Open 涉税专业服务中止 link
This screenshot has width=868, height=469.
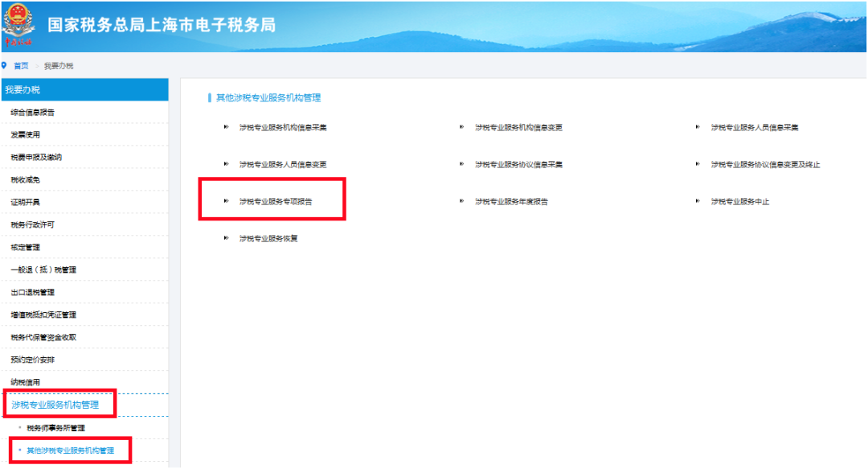740,202
